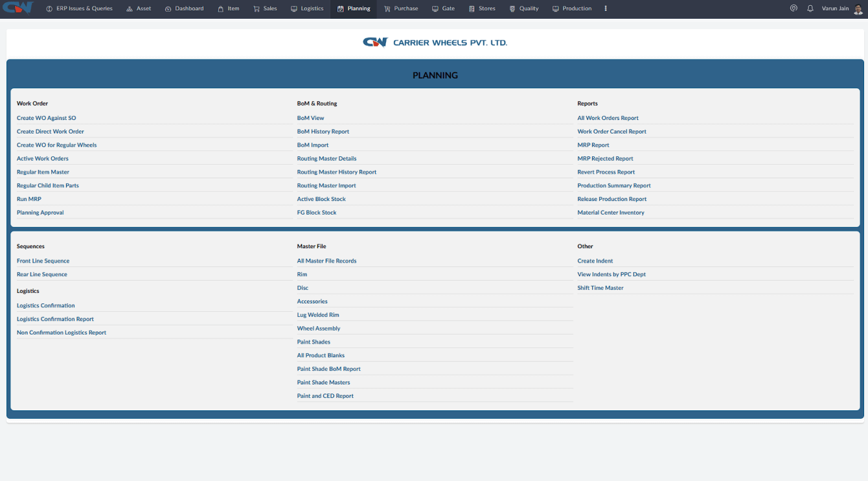Open Front Line Sequence
Viewport: 868px width, 481px height.
43,261
